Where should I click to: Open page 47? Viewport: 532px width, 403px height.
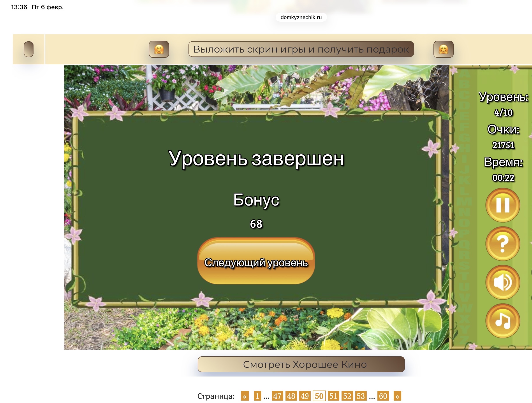tap(277, 396)
